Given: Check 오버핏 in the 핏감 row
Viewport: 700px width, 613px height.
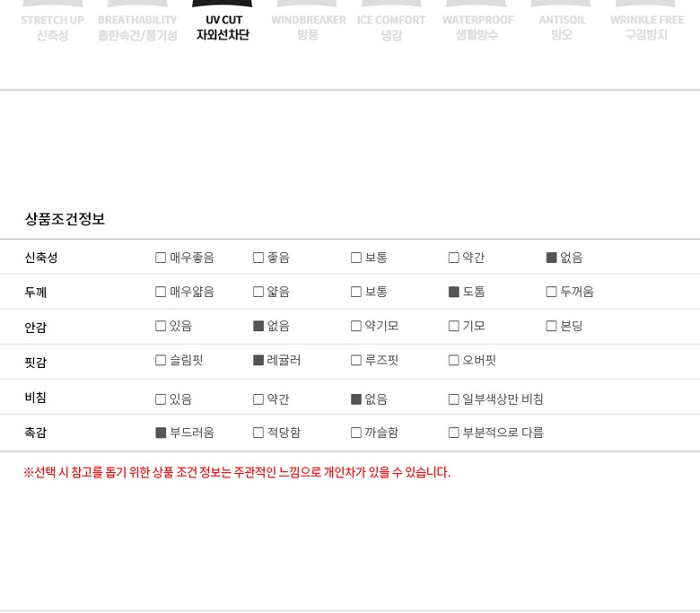Looking at the screenshot, I should (x=454, y=361).
